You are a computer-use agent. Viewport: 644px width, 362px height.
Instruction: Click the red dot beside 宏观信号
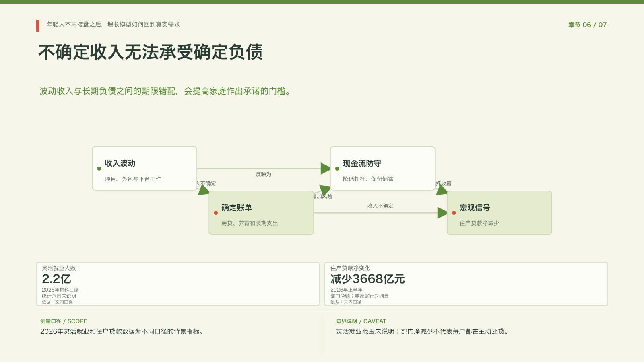point(454,213)
